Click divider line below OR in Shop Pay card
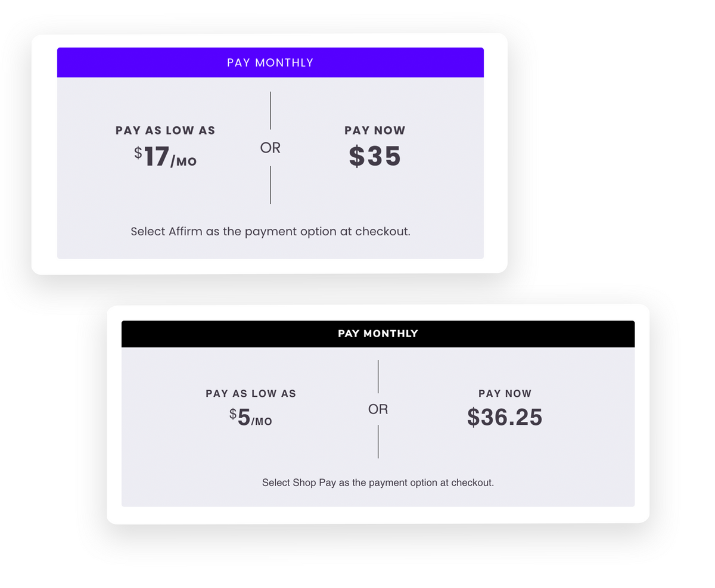Viewport: 715px width, 588px height. [378, 441]
